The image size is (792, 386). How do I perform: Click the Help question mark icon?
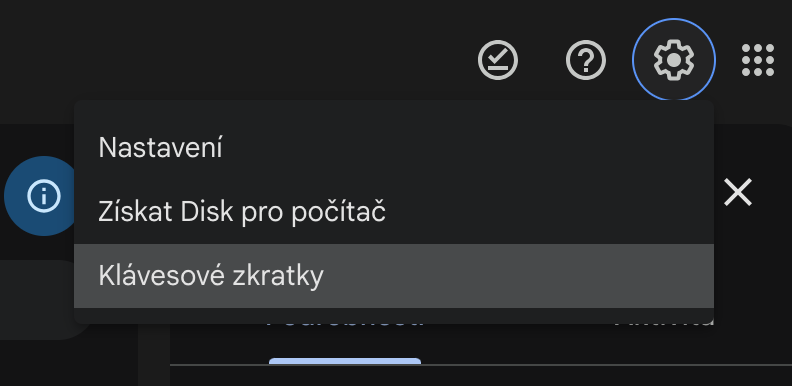click(x=585, y=60)
